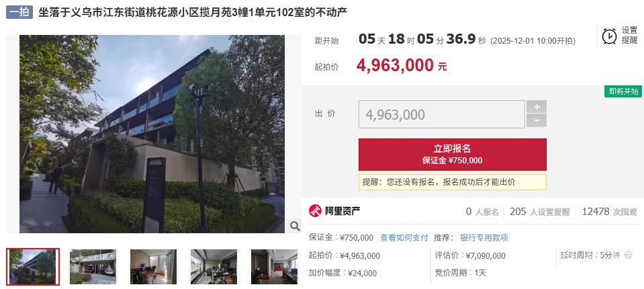Screen dimensions: 644x289
Task: Increase bid with the plus button
Action: coord(537,107)
